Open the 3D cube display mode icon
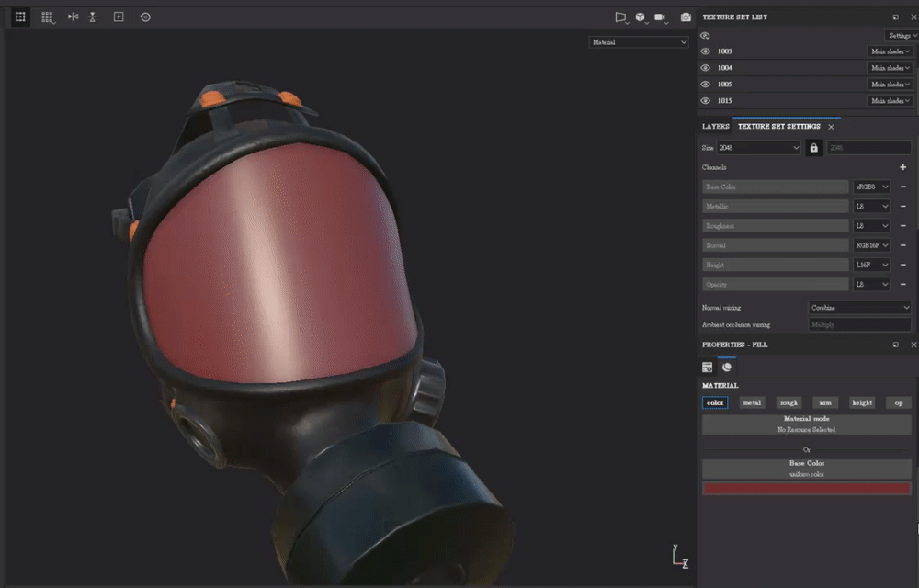 [641, 17]
